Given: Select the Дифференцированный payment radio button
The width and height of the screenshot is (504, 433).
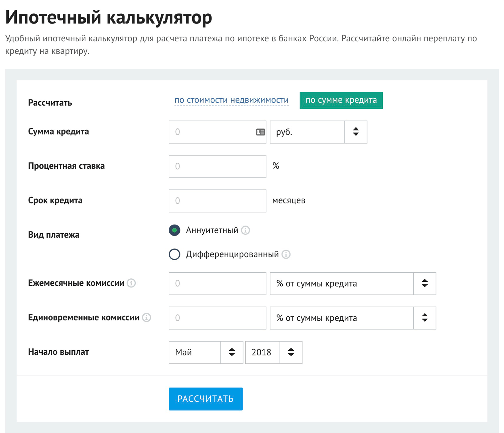Looking at the screenshot, I should point(174,254).
